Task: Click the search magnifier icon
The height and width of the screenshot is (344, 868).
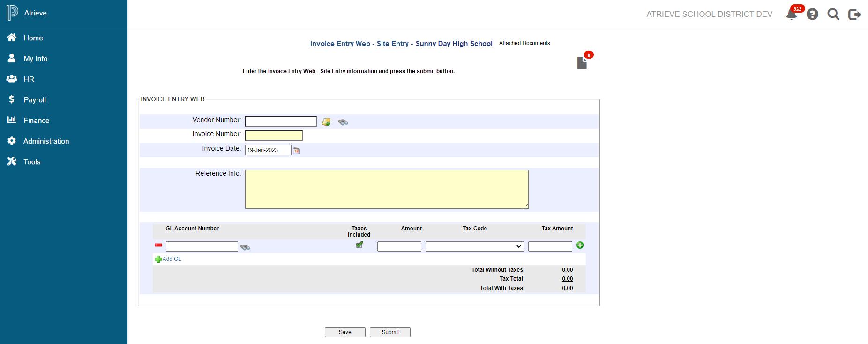Action: pos(833,14)
